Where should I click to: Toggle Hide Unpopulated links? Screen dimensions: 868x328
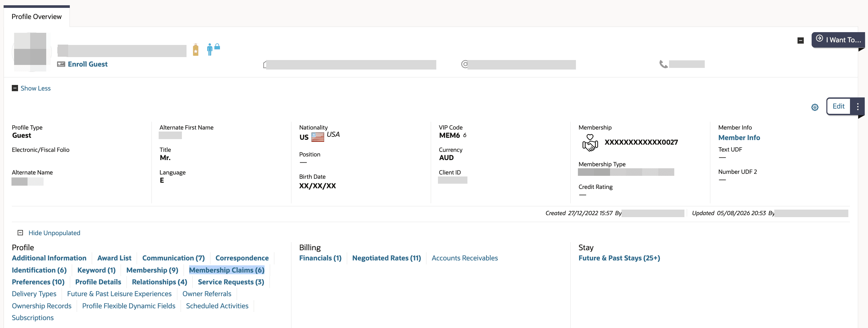coord(49,233)
